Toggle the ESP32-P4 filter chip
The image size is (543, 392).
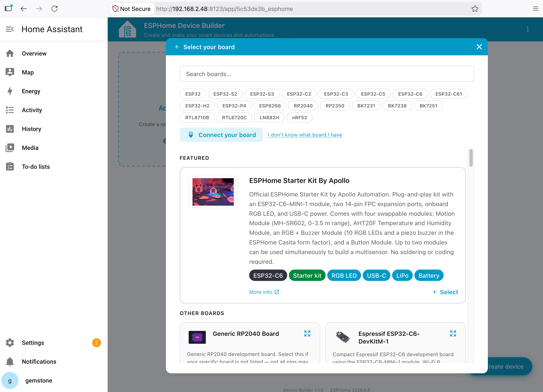tap(234, 106)
